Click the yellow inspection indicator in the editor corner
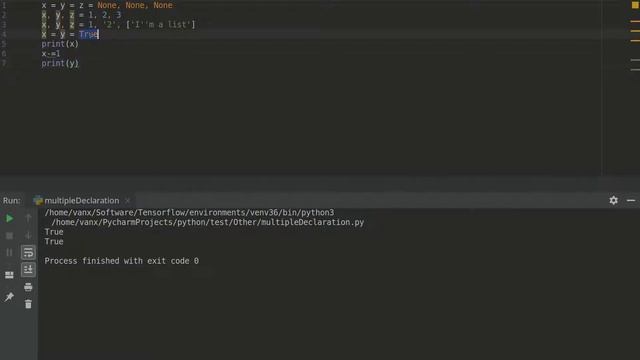 point(635,5)
